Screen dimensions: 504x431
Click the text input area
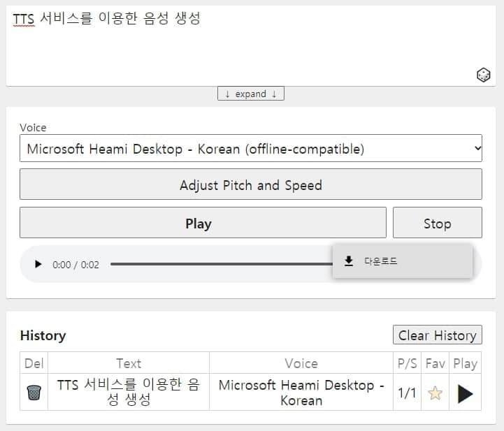click(251, 45)
